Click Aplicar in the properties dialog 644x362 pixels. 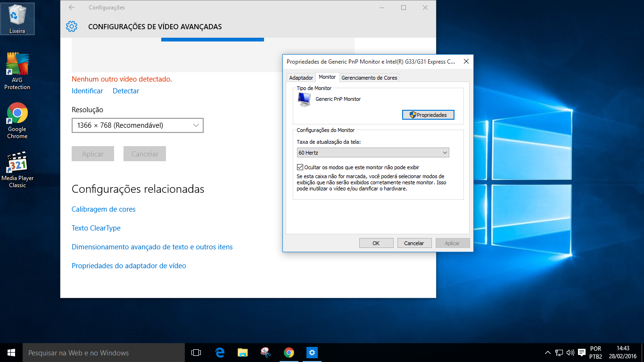click(x=453, y=243)
